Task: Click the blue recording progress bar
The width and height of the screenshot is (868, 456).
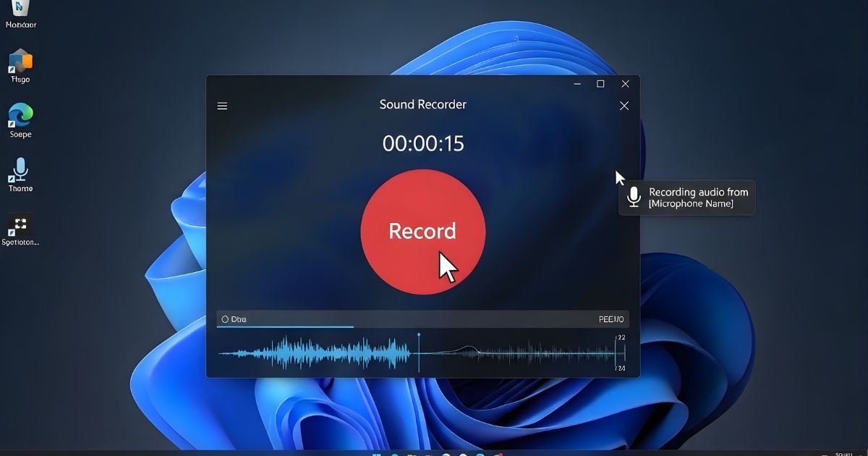Action: [x=285, y=327]
